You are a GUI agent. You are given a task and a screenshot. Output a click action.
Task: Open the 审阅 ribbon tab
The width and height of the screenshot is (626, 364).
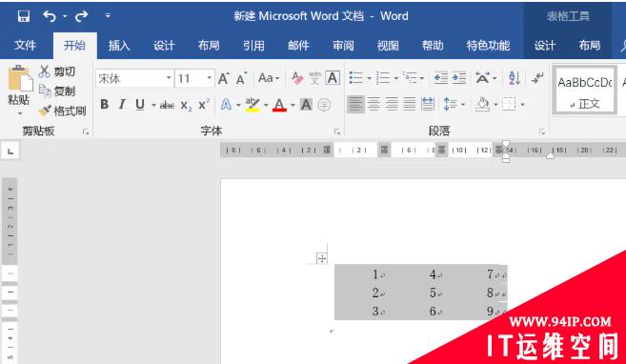click(343, 46)
